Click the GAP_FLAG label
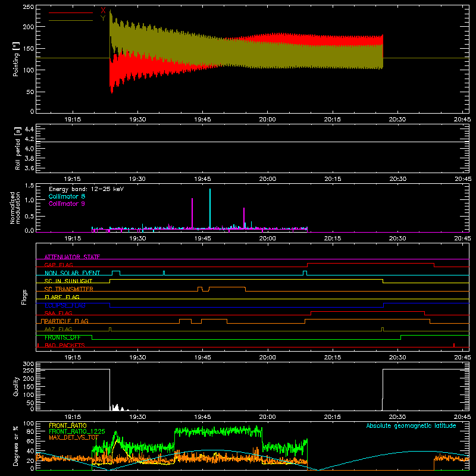 (58, 265)
